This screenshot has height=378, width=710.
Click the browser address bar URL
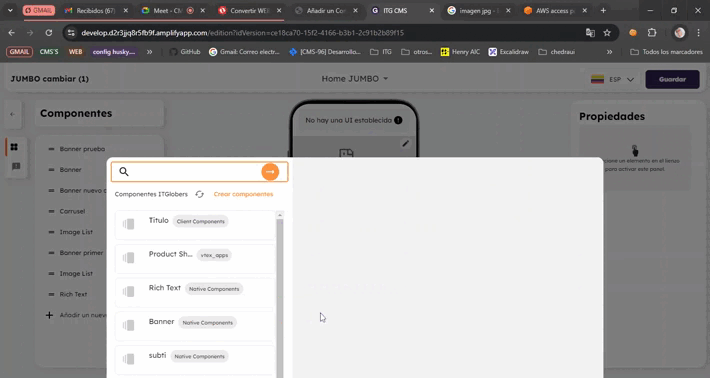tap(242, 33)
